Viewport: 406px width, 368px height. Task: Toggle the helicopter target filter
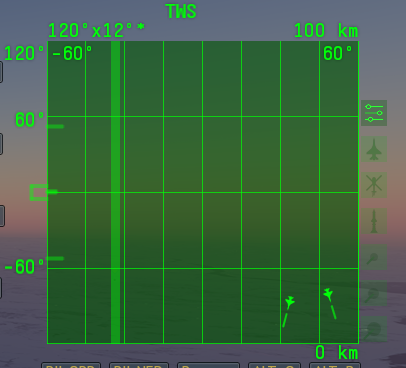(x=374, y=185)
